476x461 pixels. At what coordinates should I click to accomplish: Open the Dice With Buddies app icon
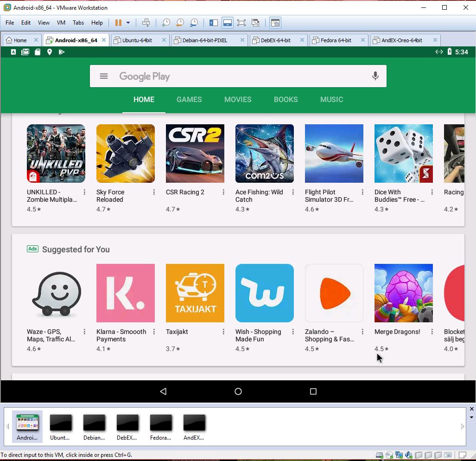[403, 154]
